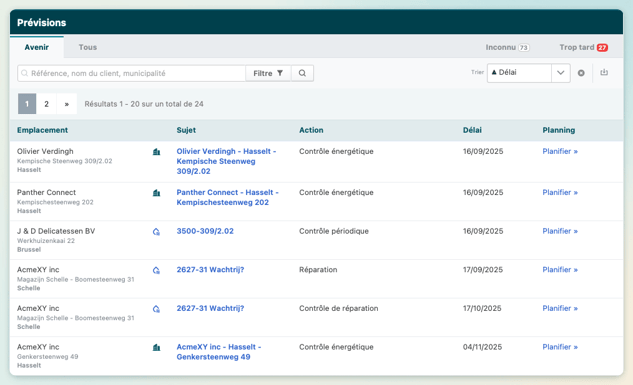The height and width of the screenshot is (385, 633).
Task: Click Planifier in the 04/11/2025 row
Action: [560, 347]
